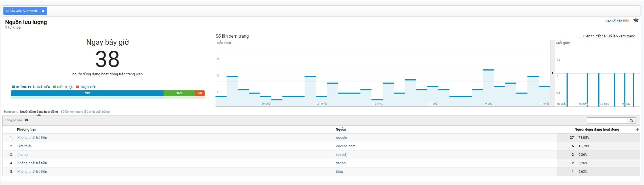Open '(none)' medium link in row 3
644x185 pixels.
[22, 155]
